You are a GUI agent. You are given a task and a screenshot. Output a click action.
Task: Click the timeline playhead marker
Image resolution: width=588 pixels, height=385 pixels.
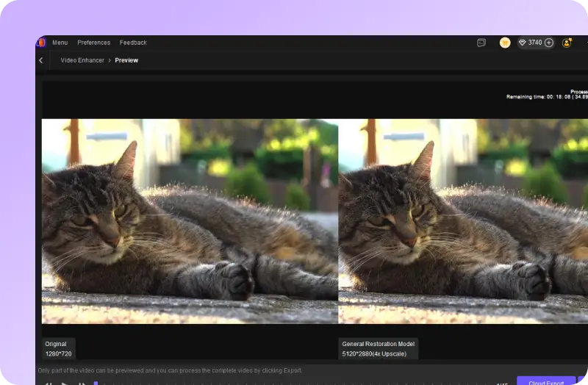(96, 383)
